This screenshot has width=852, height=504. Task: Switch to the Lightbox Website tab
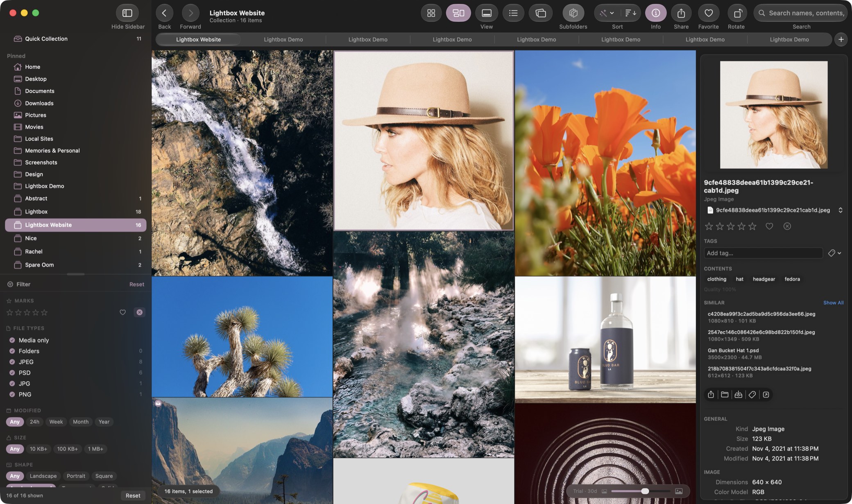point(198,39)
